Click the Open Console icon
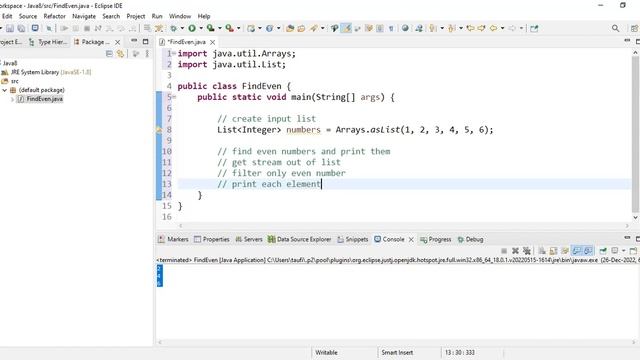The width and height of the screenshot is (640, 360). tap(633, 251)
